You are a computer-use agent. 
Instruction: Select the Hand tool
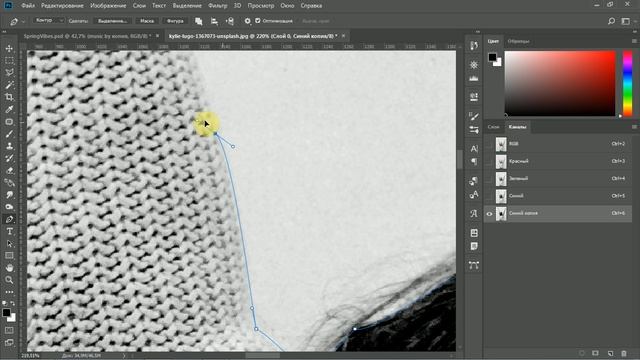point(9,268)
